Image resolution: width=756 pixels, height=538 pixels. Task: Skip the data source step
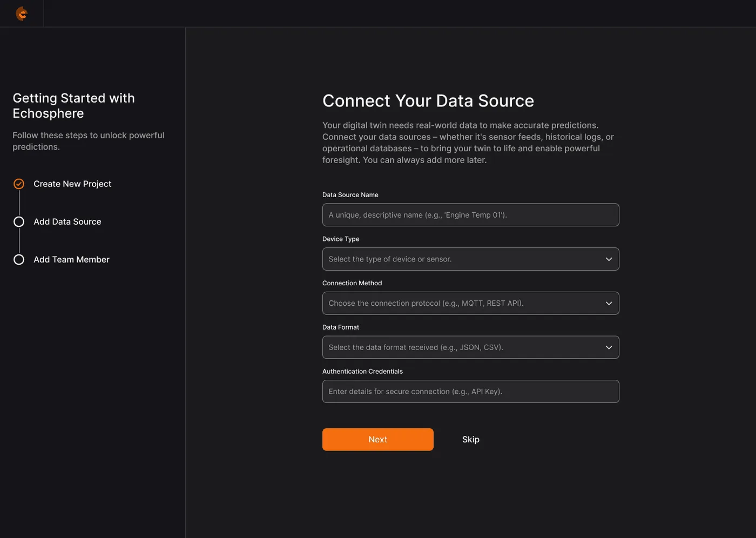point(471,440)
